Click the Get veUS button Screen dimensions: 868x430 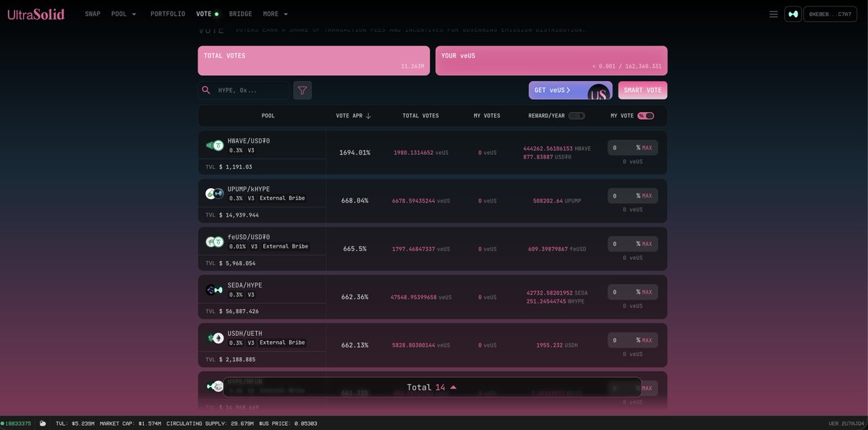coord(571,90)
